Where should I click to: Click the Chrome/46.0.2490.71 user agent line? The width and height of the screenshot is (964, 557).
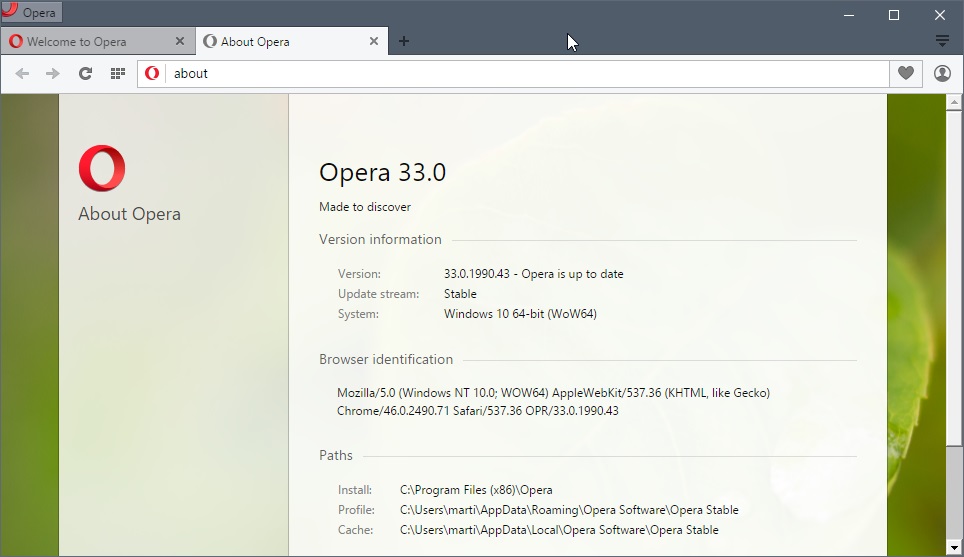478,411
